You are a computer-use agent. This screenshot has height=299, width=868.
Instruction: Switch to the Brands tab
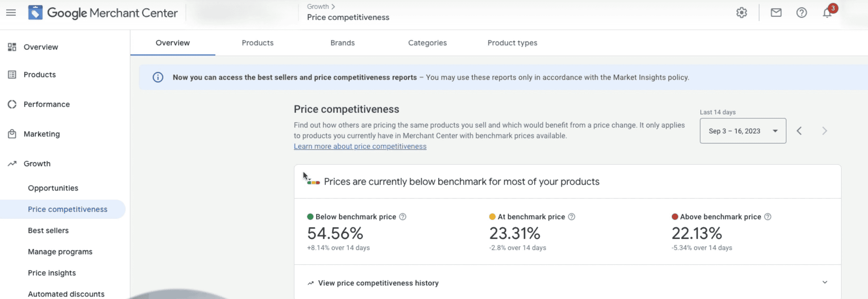click(342, 43)
